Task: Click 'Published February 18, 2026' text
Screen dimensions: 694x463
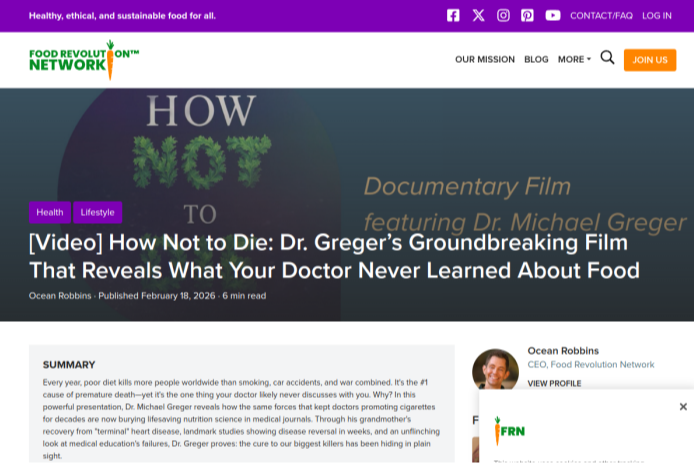Action: [x=157, y=296]
